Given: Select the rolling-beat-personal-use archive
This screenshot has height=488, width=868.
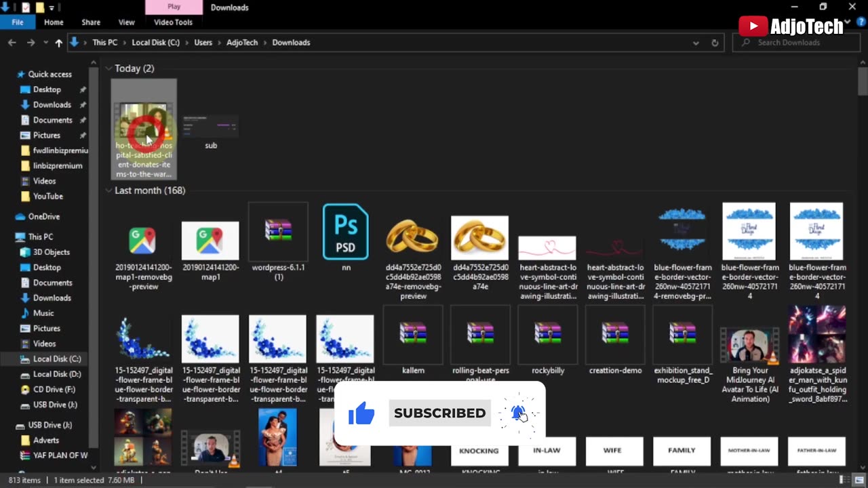Looking at the screenshot, I should [480, 344].
